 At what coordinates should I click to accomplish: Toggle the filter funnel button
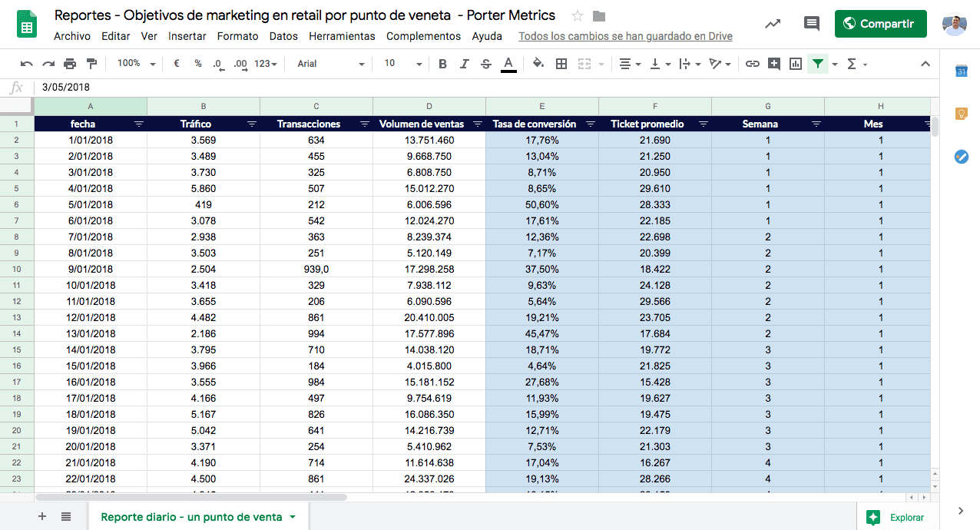(x=818, y=64)
